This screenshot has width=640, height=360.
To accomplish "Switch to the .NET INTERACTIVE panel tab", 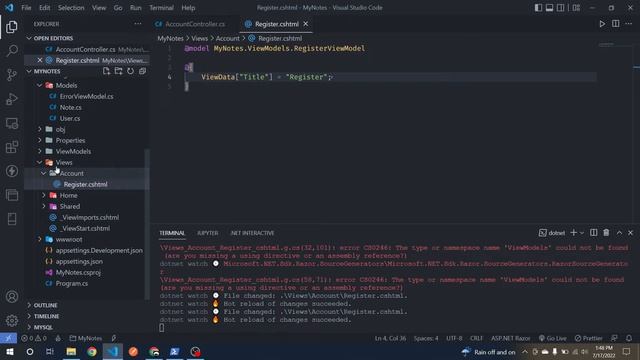I will (x=252, y=233).
